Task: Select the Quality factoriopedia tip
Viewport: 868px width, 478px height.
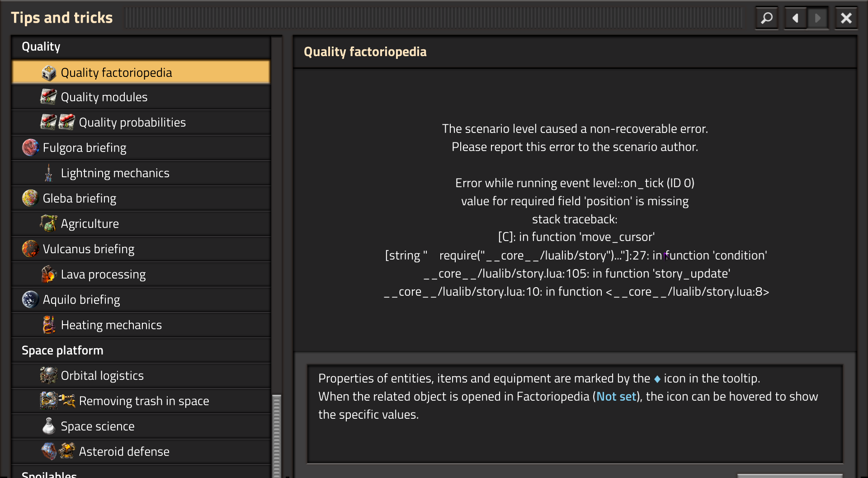Action: 141,72
